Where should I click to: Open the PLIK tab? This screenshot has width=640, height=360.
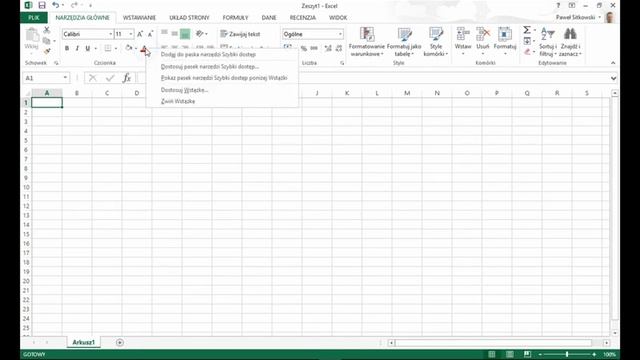click(x=34, y=18)
